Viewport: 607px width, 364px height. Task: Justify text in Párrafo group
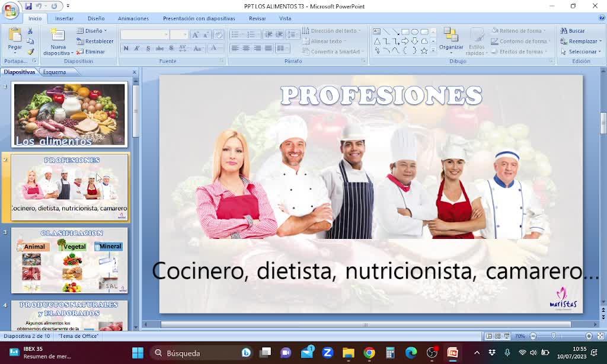tap(269, 48)
